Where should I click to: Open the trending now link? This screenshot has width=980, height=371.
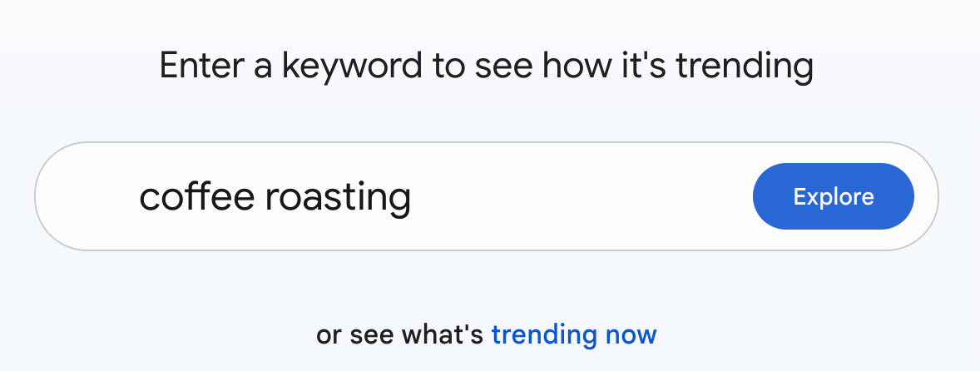[x=574, y=335]
